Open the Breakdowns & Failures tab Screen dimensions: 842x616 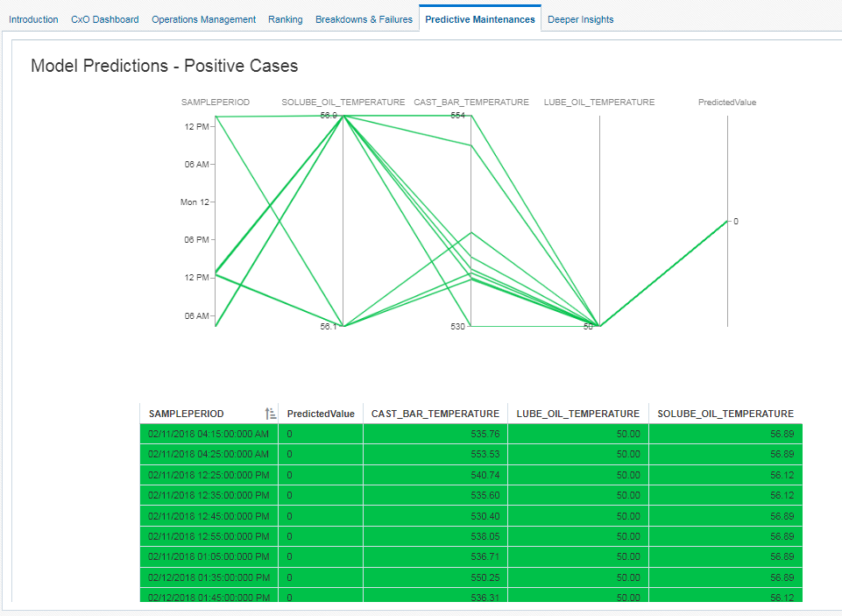coord(364,18)
